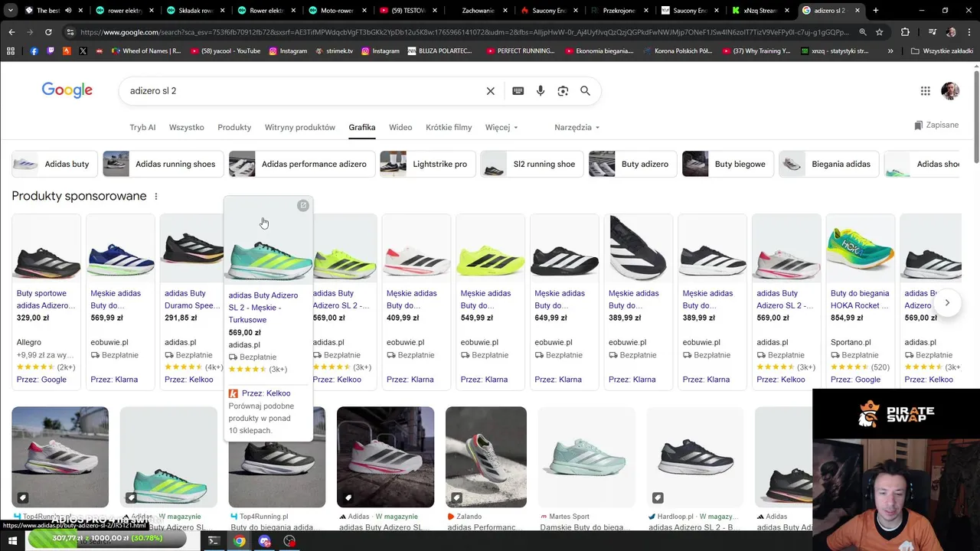The image size is (980, 551).
Task: Filter by Buty adizero chip
Action: point(633,164)
